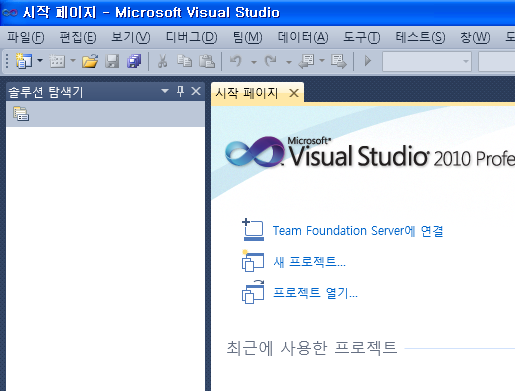Click the Properties icon in 솔루션 탐색기

pos(21,114)
